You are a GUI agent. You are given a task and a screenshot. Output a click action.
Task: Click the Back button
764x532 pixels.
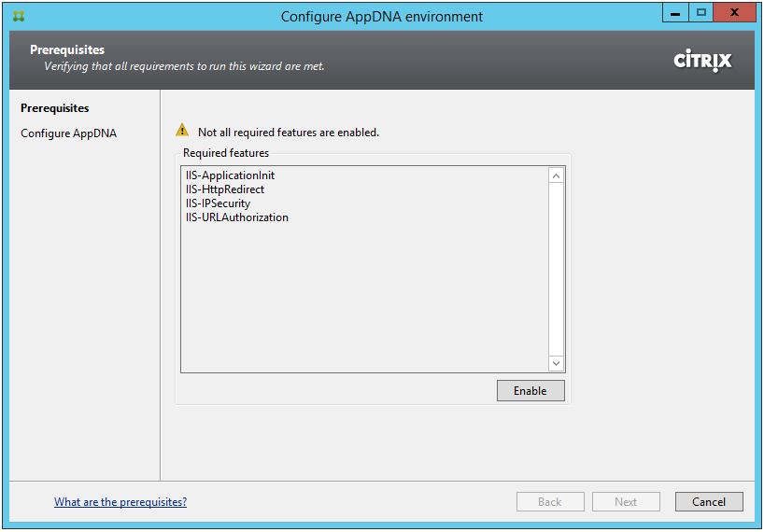(x=550, y=502)
